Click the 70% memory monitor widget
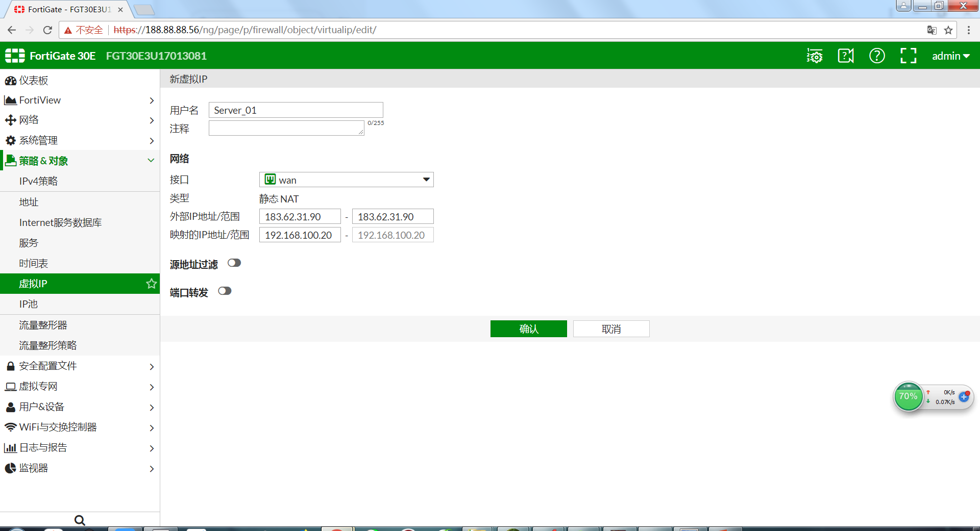The width and height of the screenshot is (980, 531). click(908, 396)
